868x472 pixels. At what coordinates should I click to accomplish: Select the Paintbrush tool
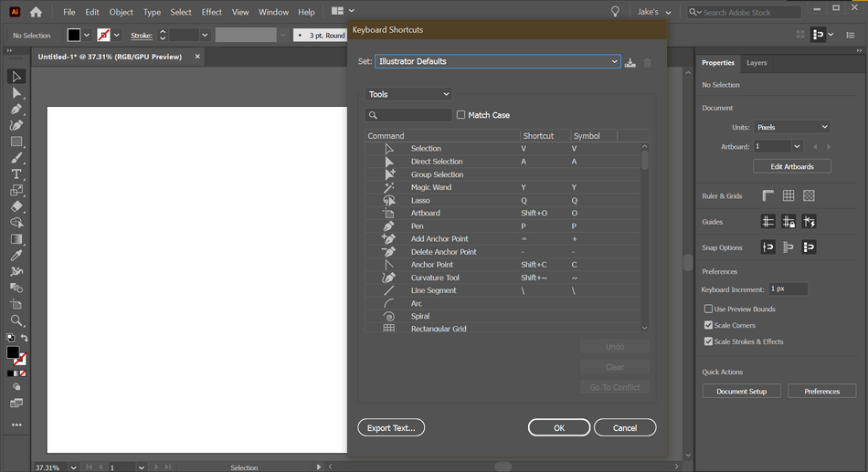[x=16, y=158]
